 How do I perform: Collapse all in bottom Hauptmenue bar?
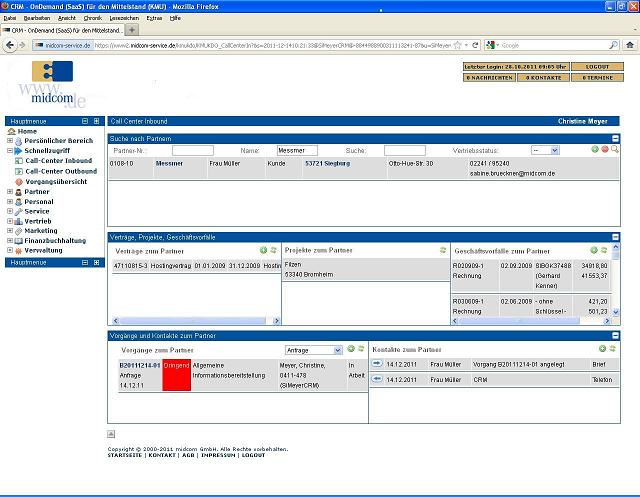(85, 262)
